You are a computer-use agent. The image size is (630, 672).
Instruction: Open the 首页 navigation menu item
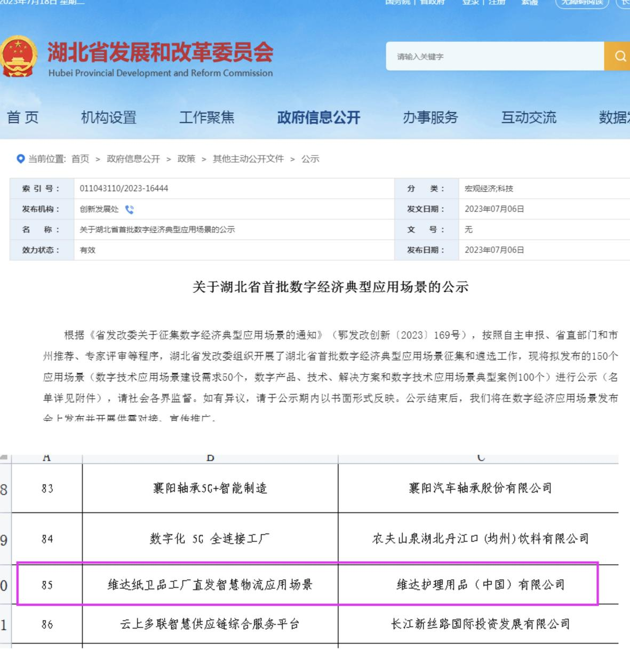point(22,117)
